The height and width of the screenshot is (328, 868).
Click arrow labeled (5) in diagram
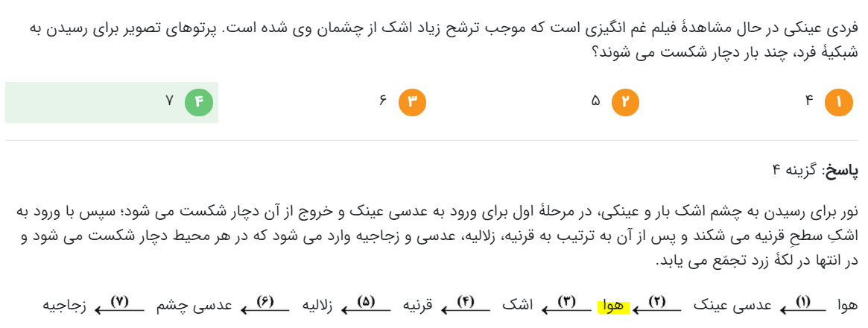tap(365, 306)
